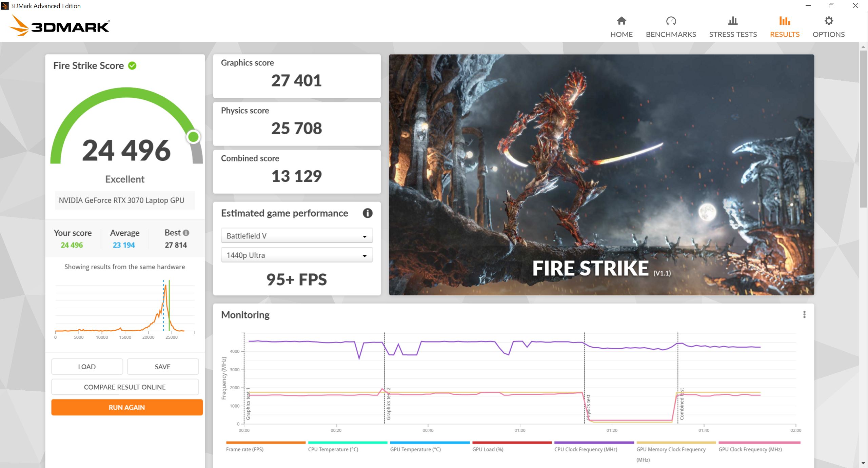The width and height of the screenshot is (868, 468).
Task: Click the 3DMark logo
Action: (59, 25)
